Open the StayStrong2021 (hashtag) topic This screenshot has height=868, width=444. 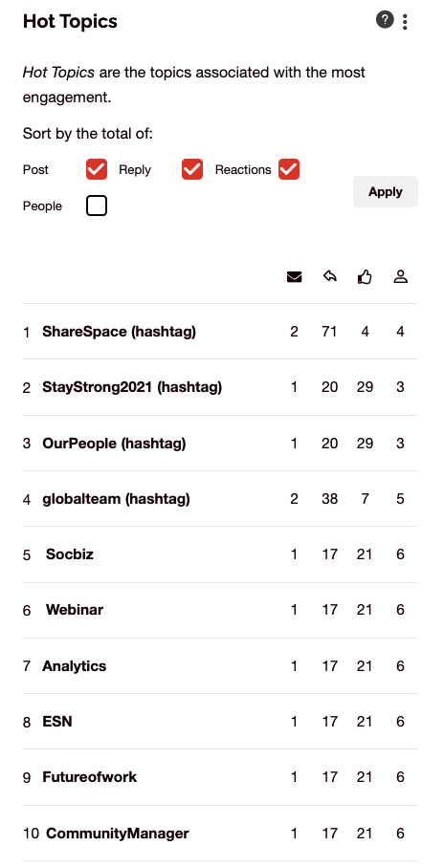tap(132, 387)
